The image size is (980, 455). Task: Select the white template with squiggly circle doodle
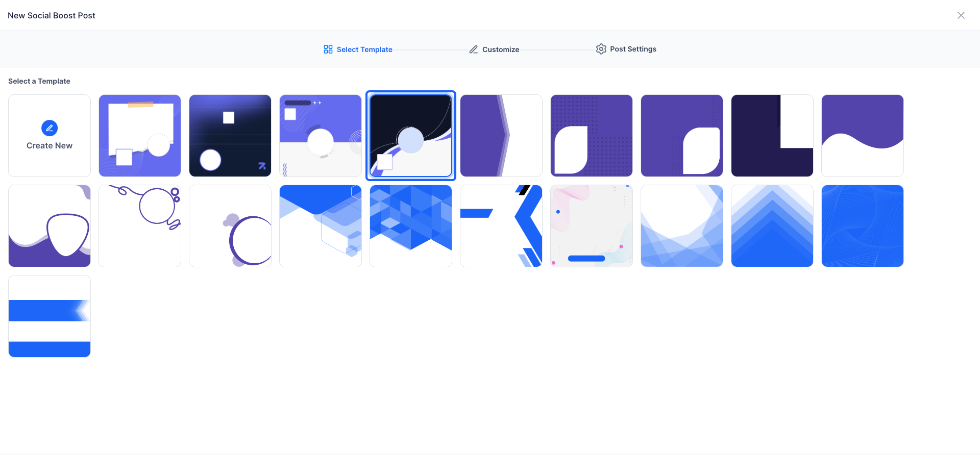pyautogui.click(x=140, y=226)
